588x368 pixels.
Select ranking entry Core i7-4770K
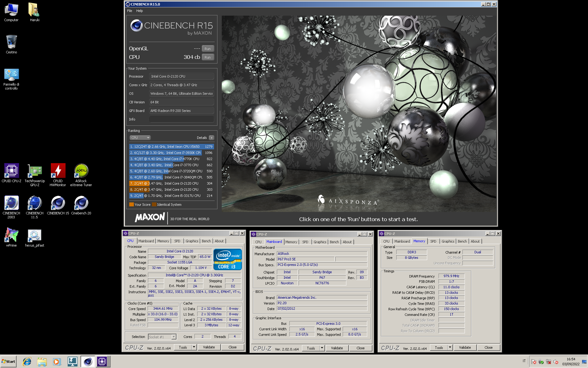(171, 159)
